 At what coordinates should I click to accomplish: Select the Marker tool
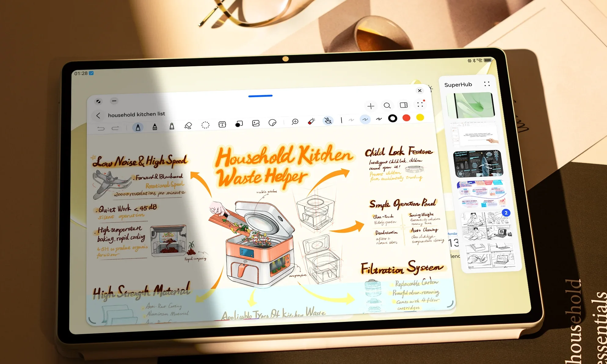[172, 126]
